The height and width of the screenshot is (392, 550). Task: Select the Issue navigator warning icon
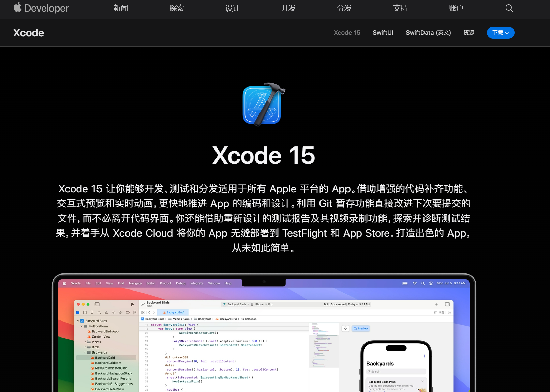point(106,312)
